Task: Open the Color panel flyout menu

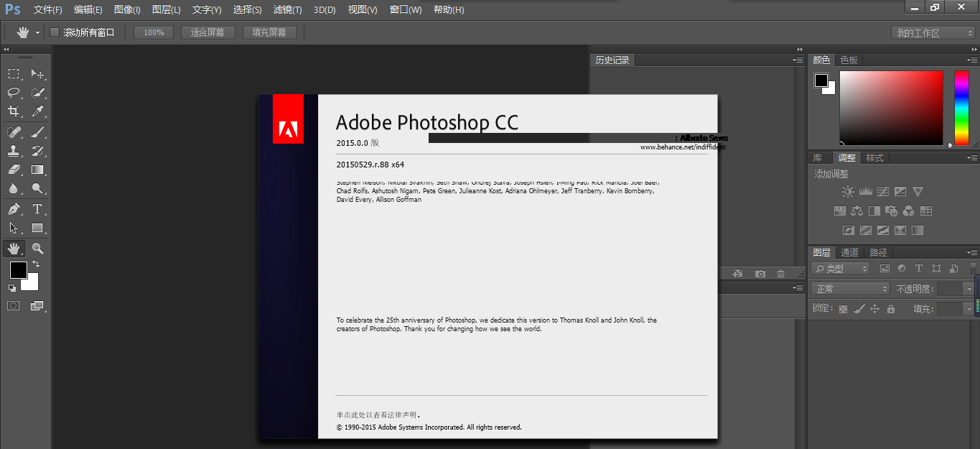Action: point(972,60)
